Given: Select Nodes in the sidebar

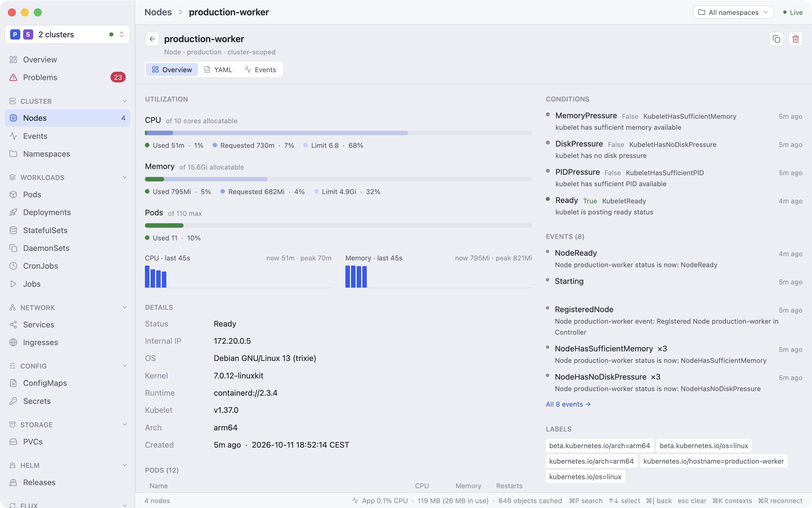Looking at the screenshot, I should coord(67,118).
